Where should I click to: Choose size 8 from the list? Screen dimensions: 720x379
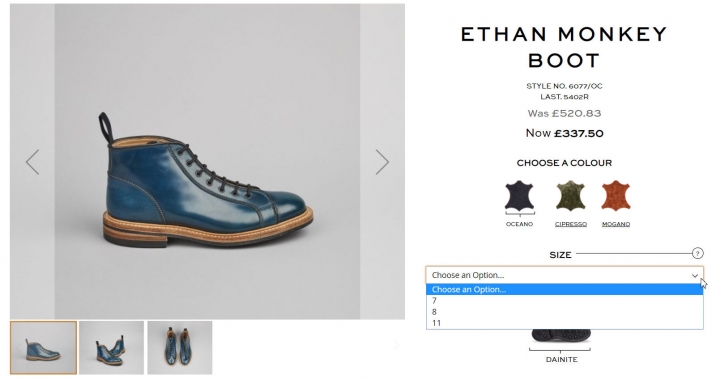point(565,311)
